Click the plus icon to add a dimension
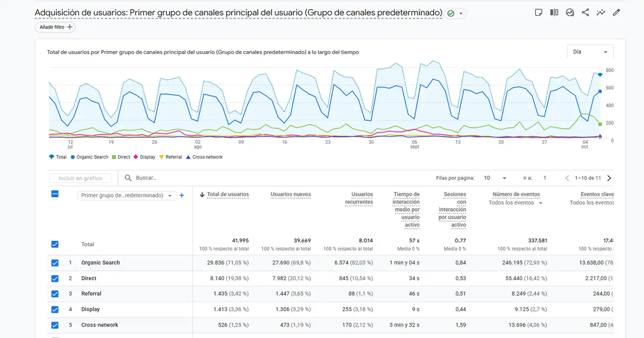This screenshot has height=338, width=644. pos(182,195)
